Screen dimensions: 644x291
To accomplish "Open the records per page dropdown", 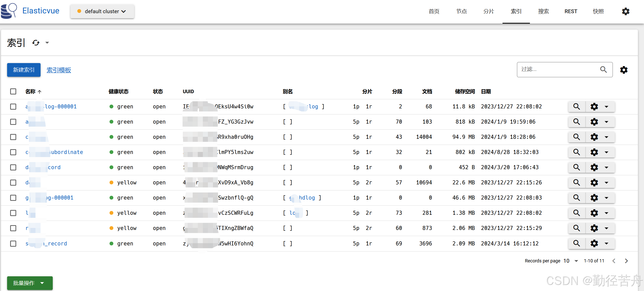I will 576,261.
